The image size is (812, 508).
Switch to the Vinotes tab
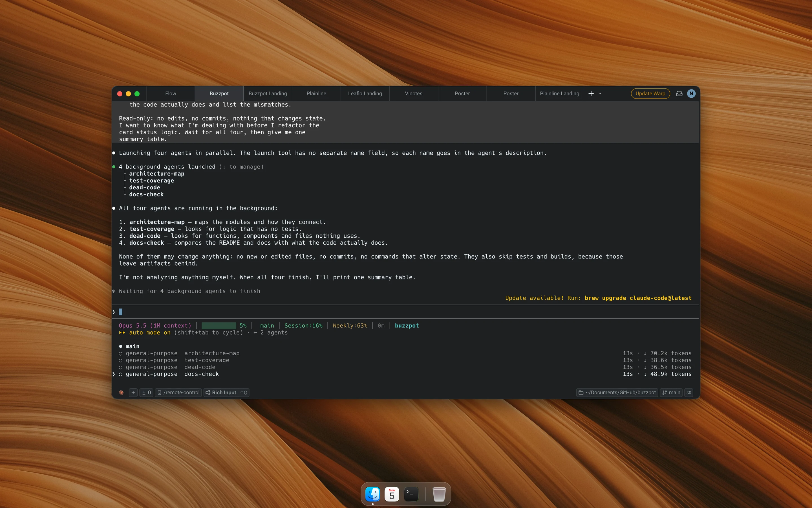click(x=413, y=93)
